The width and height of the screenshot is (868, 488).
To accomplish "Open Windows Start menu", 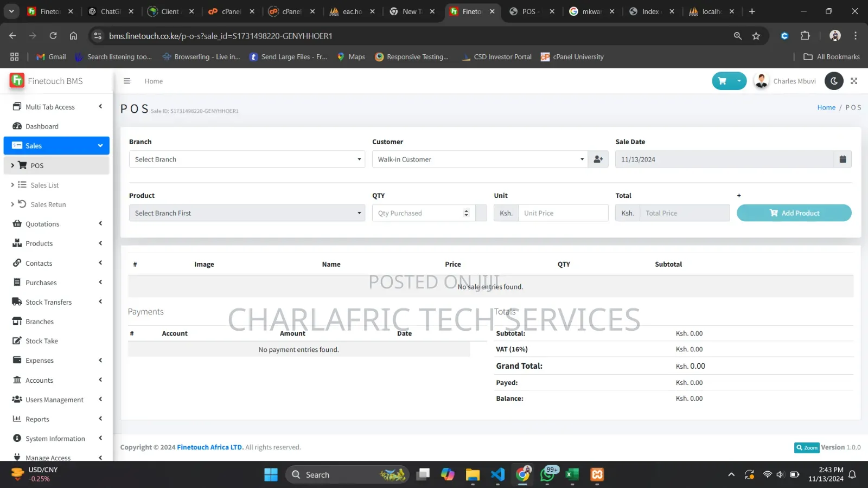I will pos(271,475).
